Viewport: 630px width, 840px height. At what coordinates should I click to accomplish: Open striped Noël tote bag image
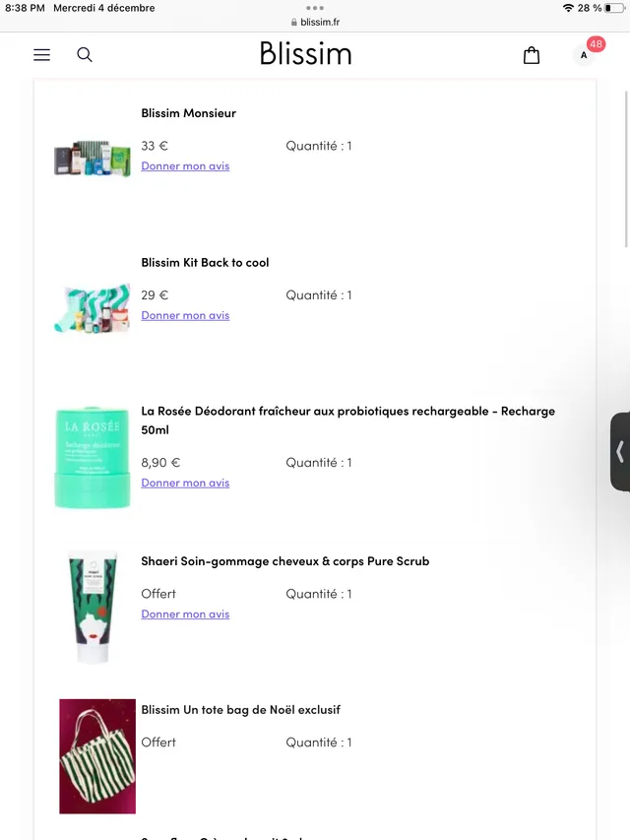coord(97,756)
